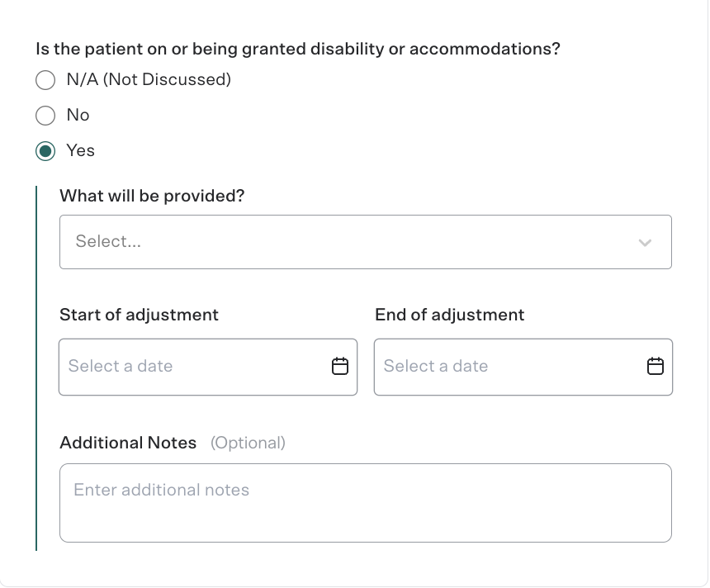
Task: Click the No option label text
Action: pyautogui.click(x=78, y=115)
